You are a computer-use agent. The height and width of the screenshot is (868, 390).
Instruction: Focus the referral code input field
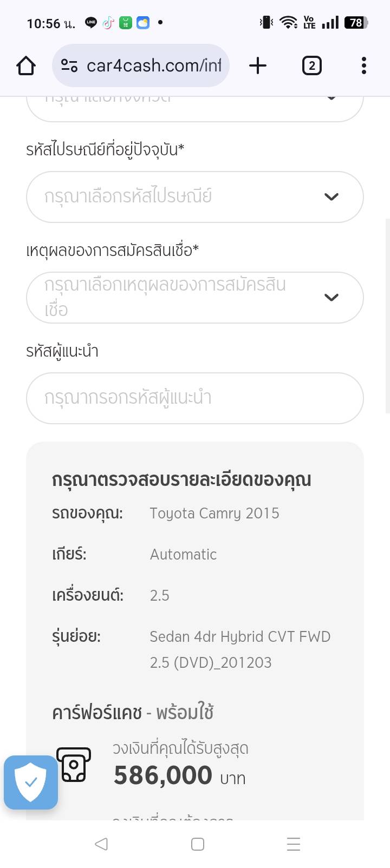(x=195, y=398)
